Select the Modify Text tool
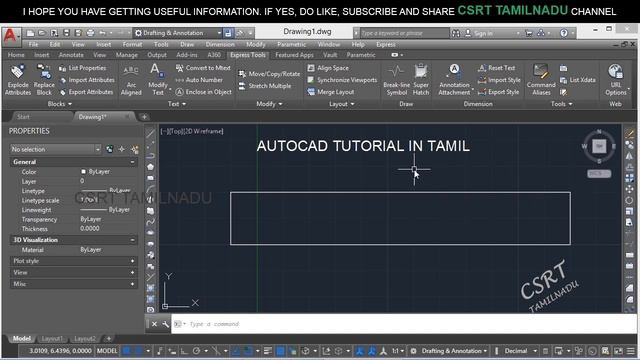 (x=158, y=80)
